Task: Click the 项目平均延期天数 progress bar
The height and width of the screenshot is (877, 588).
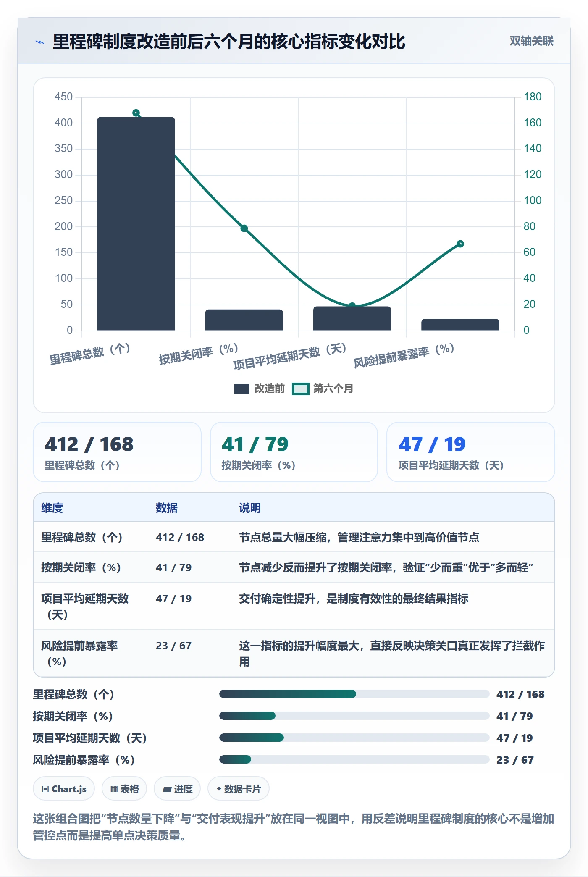Action: click(354, 738)
